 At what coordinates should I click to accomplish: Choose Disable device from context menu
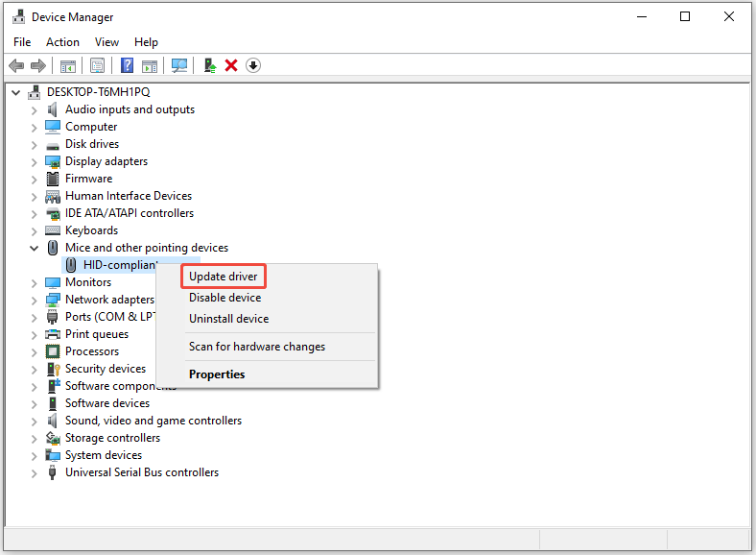point(225,298)
